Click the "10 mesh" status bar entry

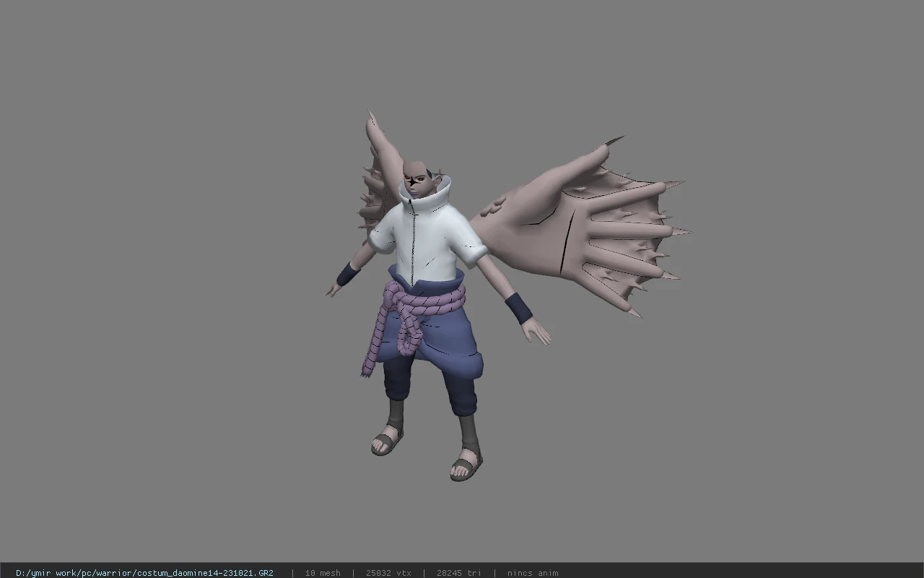323,573
